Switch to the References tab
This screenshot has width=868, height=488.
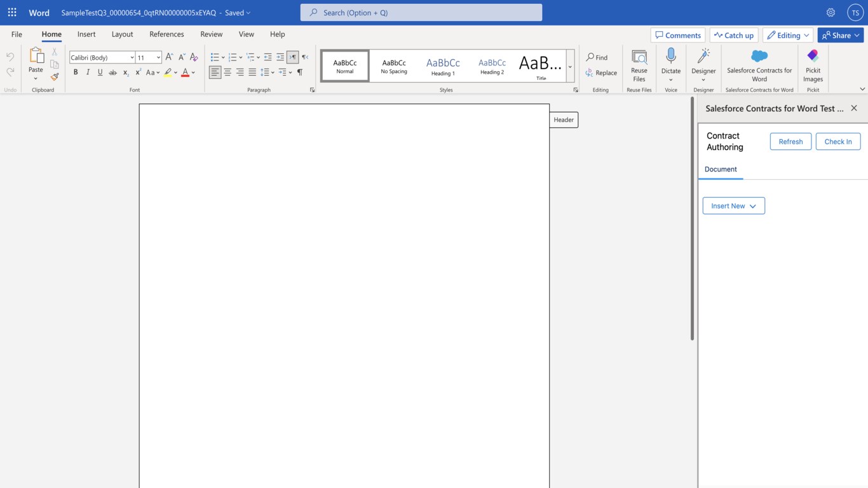click(x=166, y=34)
